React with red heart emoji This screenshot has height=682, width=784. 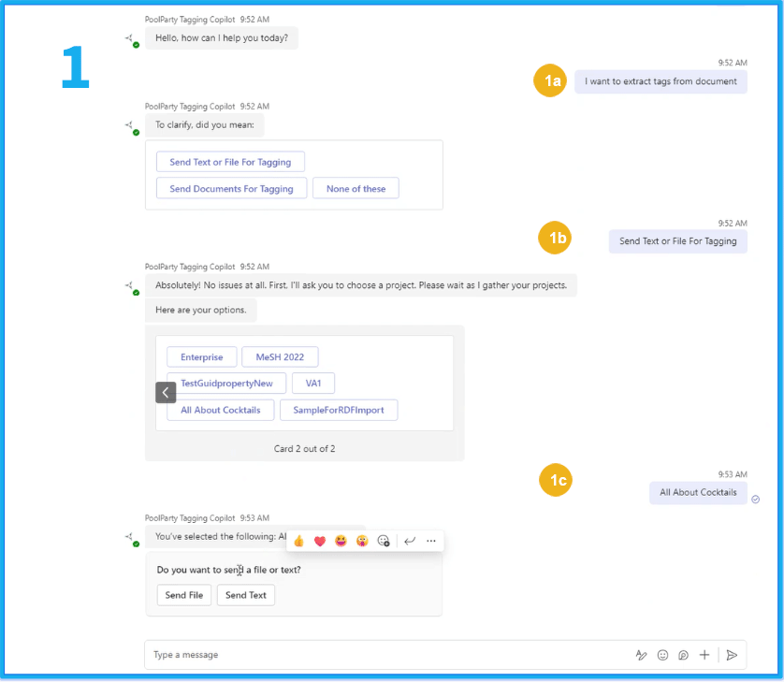(320, 541)
